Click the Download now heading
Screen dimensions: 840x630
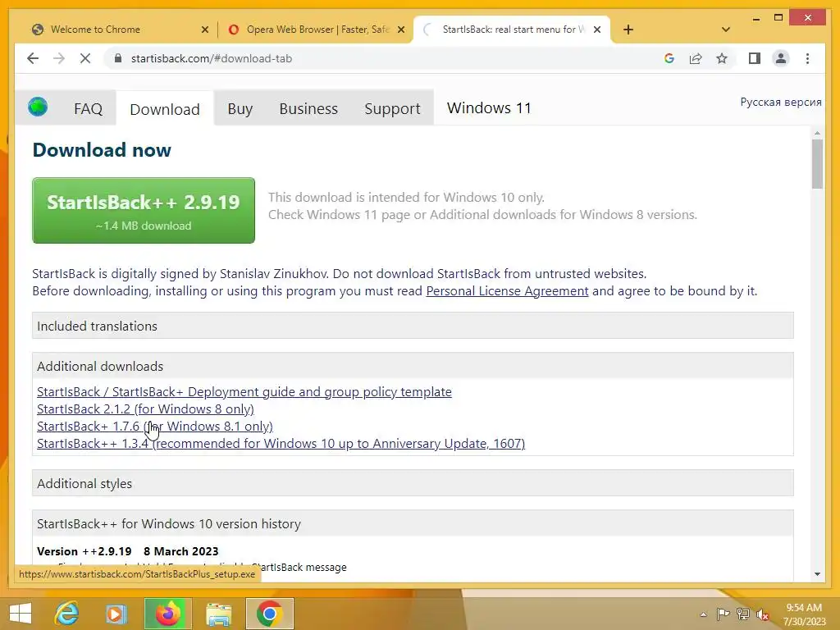pos(102,150)
